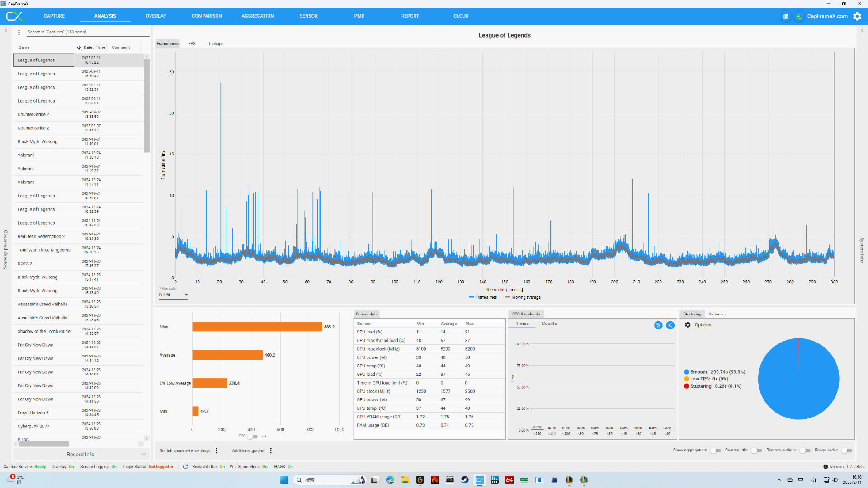Click the Sensor data tab
Screen dimensions: 868x488
367,314
